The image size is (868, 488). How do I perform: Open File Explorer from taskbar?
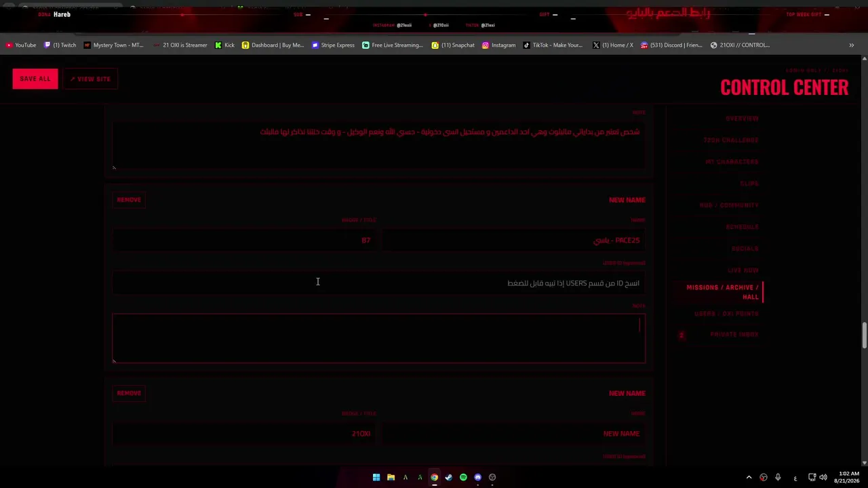tap(391, 477)
